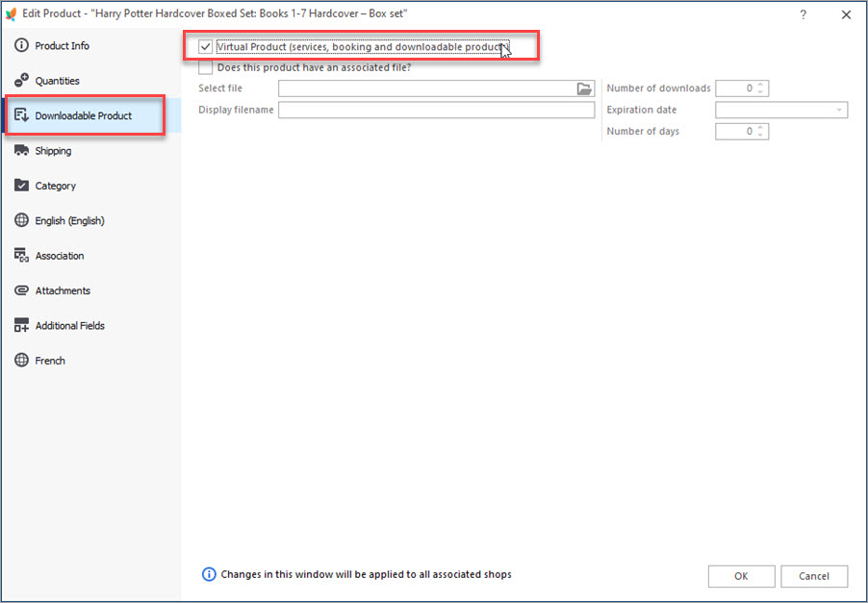Increase Number of days with up arrow
Screen dimensions: 868x603
point(760,128)
